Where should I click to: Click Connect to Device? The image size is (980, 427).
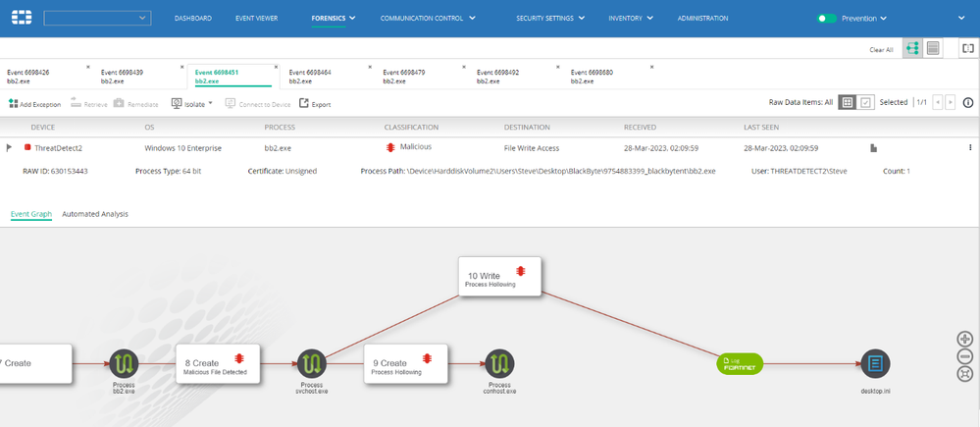(x=257, y=104)
